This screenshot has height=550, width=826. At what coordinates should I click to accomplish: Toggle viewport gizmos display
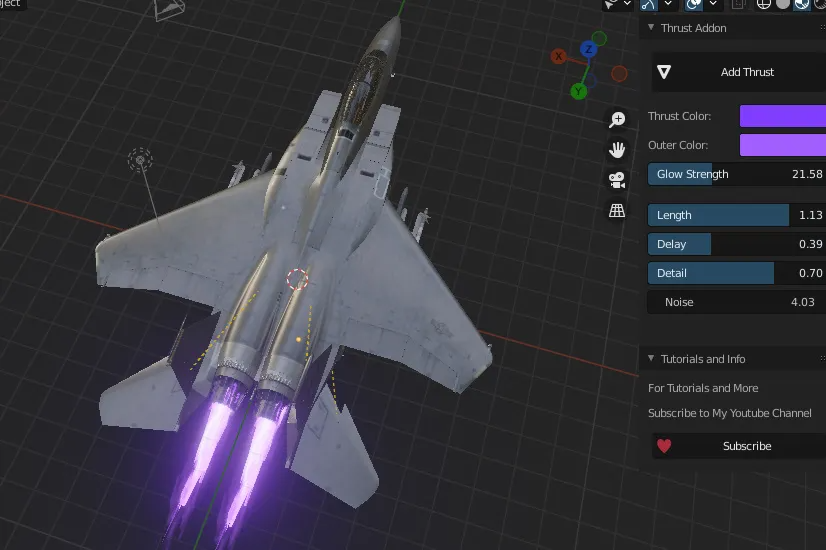pos(648,4)
